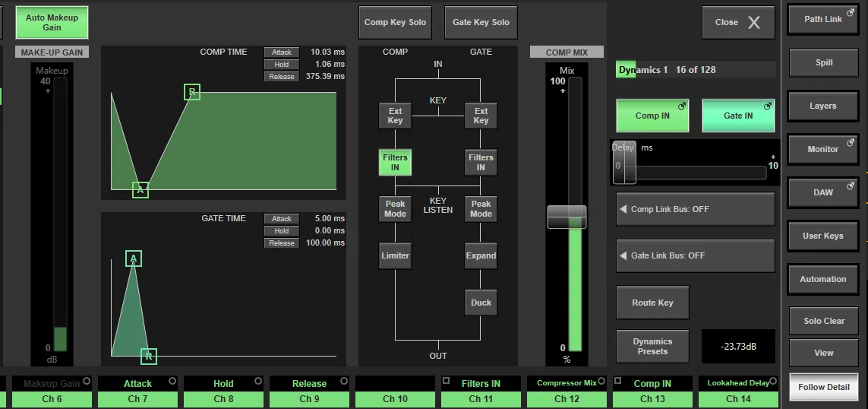Click the View button
The image size is (868, 409).
[824, 353]
